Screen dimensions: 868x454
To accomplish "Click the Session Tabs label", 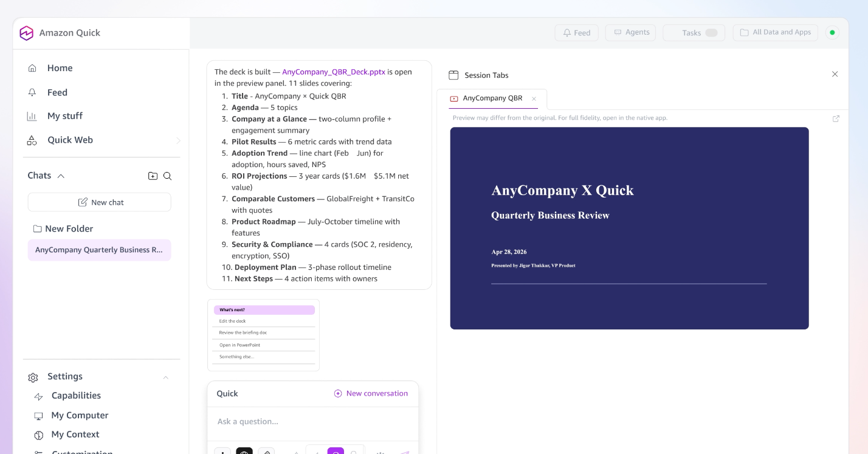I will (x=486, y=75).
